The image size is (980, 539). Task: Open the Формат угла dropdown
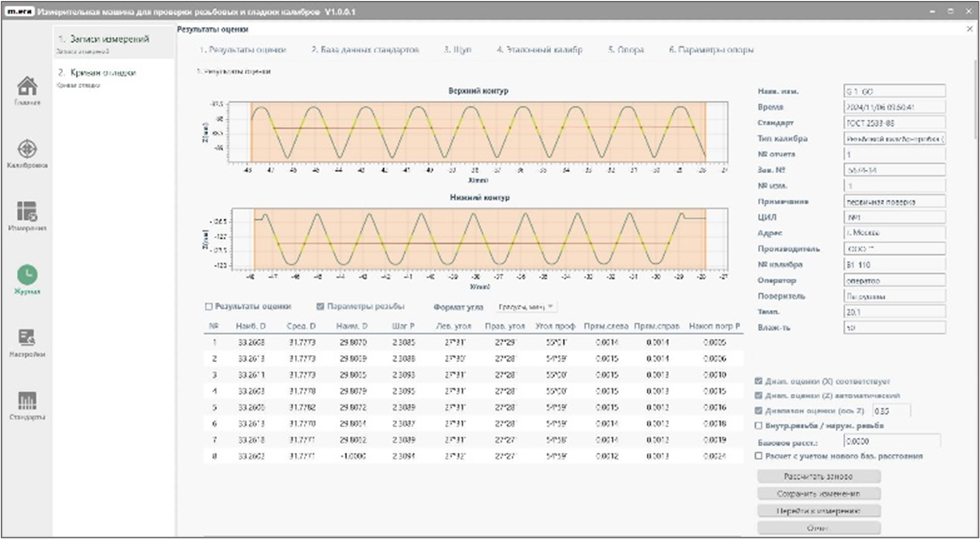[526, 306]
